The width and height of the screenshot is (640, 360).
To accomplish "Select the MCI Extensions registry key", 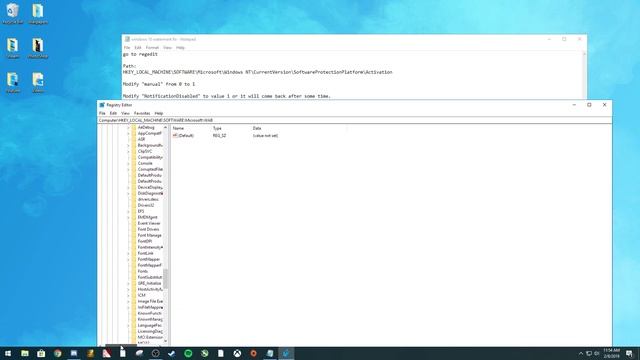I will coord(150,337).
